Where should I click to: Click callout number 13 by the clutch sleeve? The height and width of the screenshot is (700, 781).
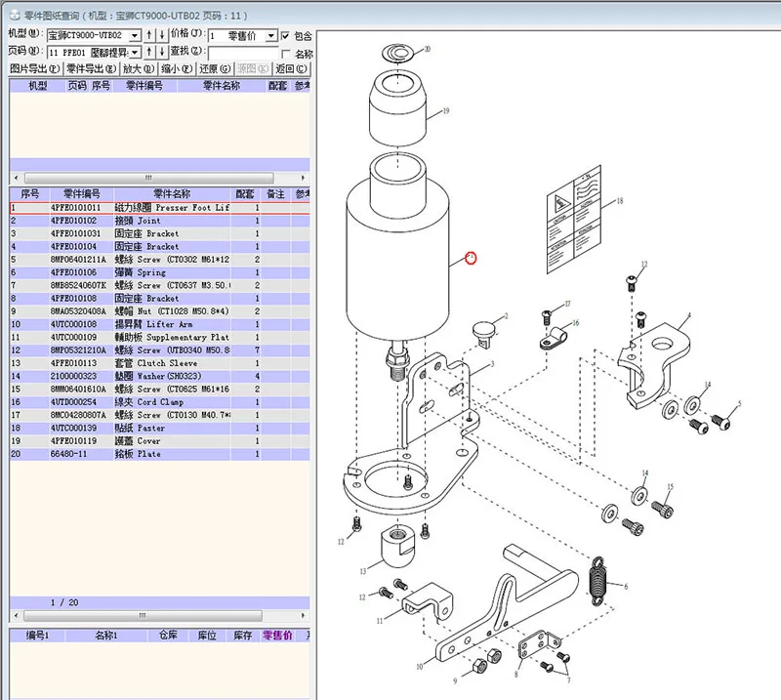coord(362,571)
